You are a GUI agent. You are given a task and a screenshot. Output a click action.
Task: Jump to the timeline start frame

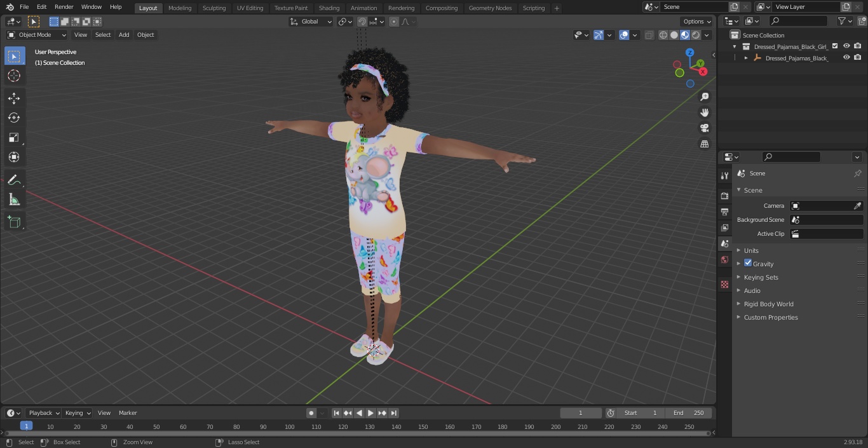[x=337, y=413]
